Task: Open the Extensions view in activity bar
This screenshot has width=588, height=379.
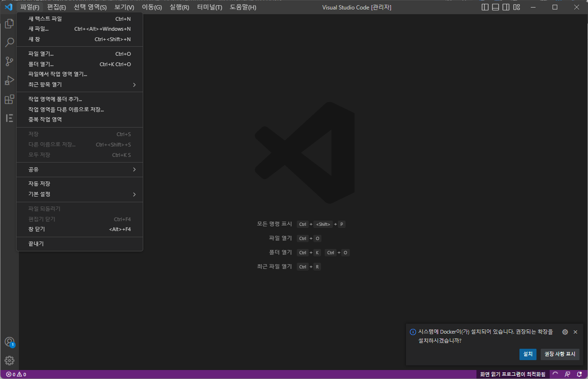Action: coord(9,99)
